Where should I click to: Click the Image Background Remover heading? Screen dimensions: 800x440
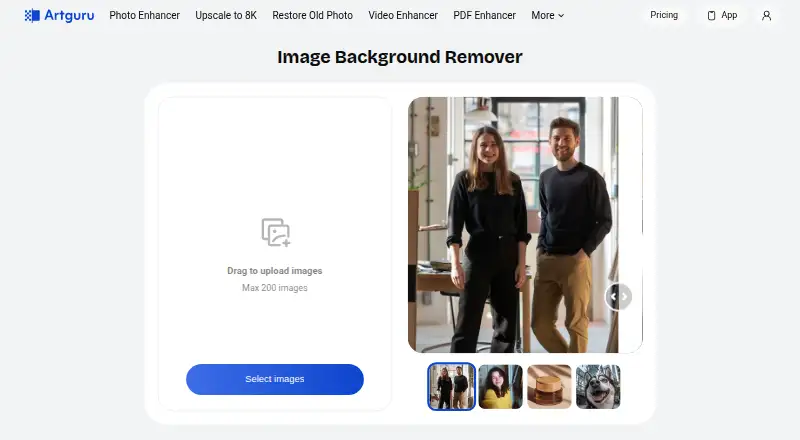click(400, 57)
